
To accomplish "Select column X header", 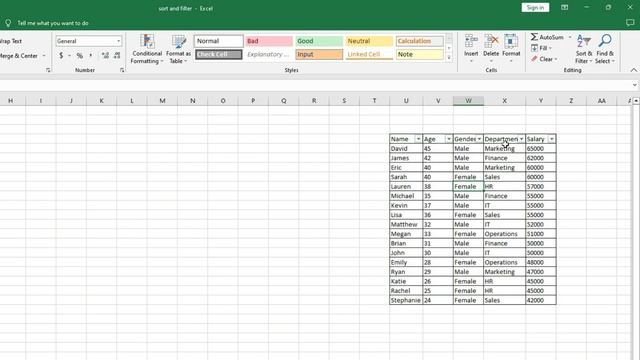I will click(504, 101).
